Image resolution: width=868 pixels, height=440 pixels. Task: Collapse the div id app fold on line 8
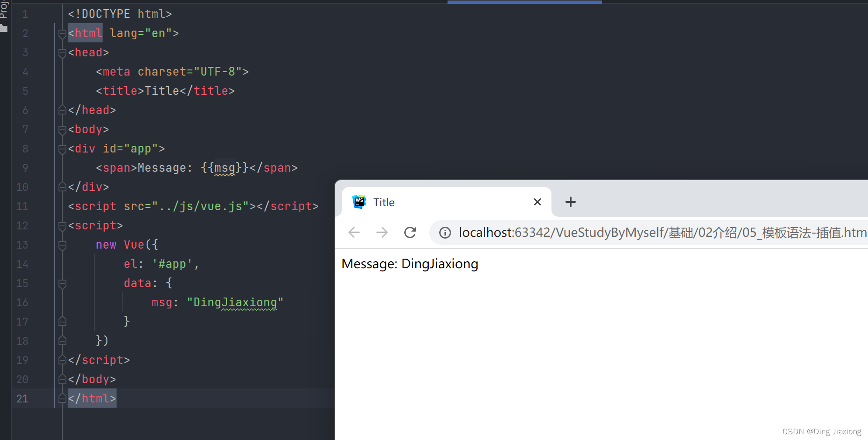tap(62, 149)
